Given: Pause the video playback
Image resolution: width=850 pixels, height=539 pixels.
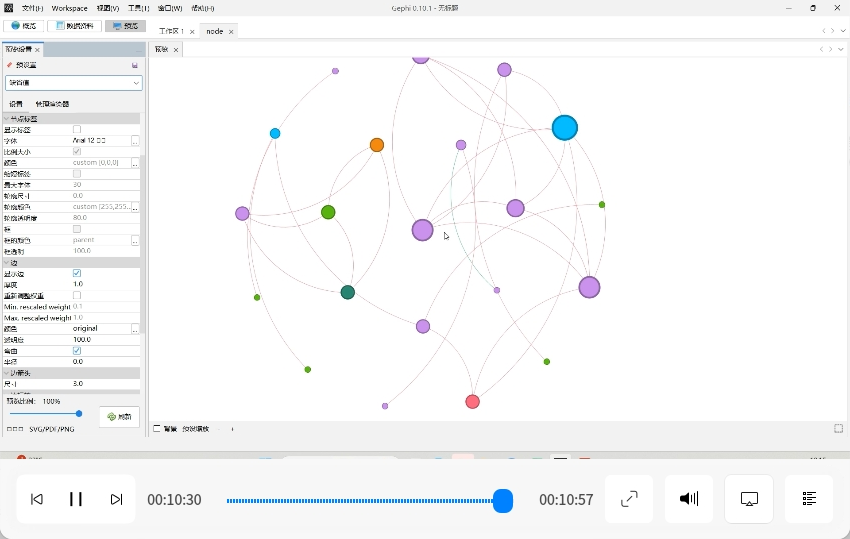Looking at the screenshot, I should coord(76,499).
